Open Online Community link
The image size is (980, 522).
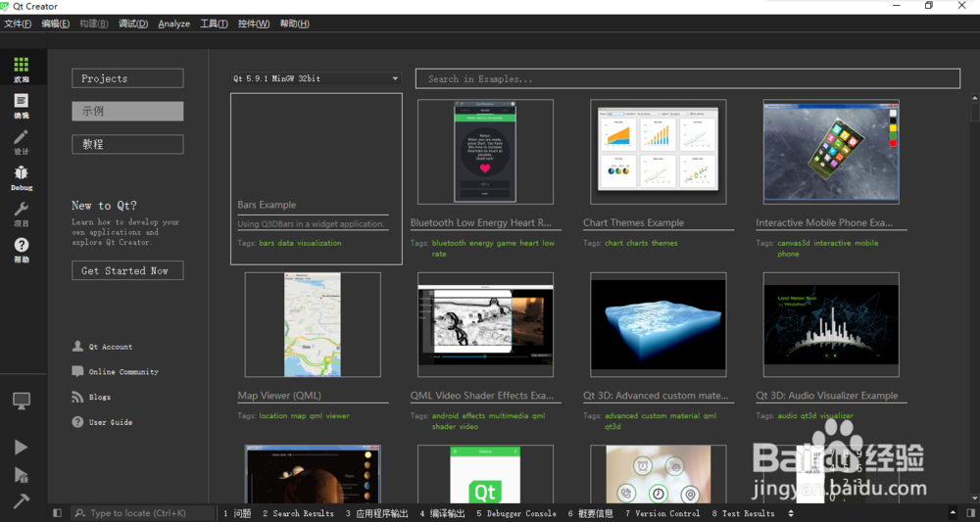[x=123, y=371]
